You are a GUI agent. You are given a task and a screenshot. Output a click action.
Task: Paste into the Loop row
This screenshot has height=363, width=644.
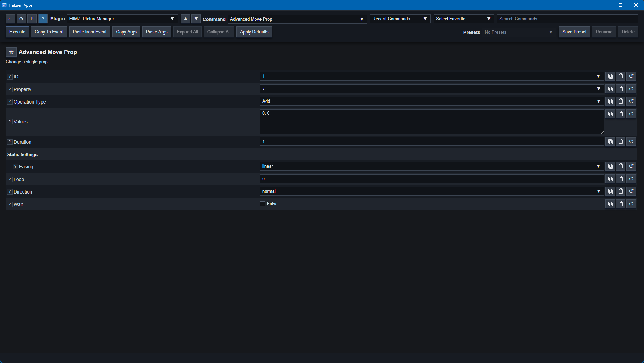point(621,179)
